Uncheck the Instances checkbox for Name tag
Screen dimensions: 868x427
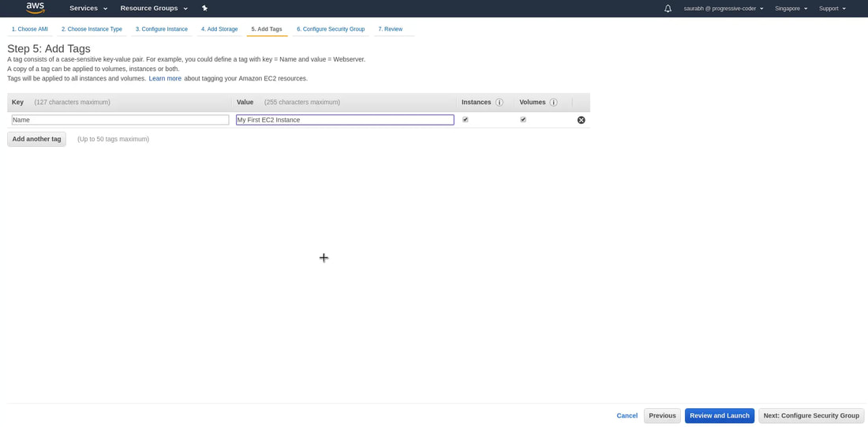[x=466, y=120]
